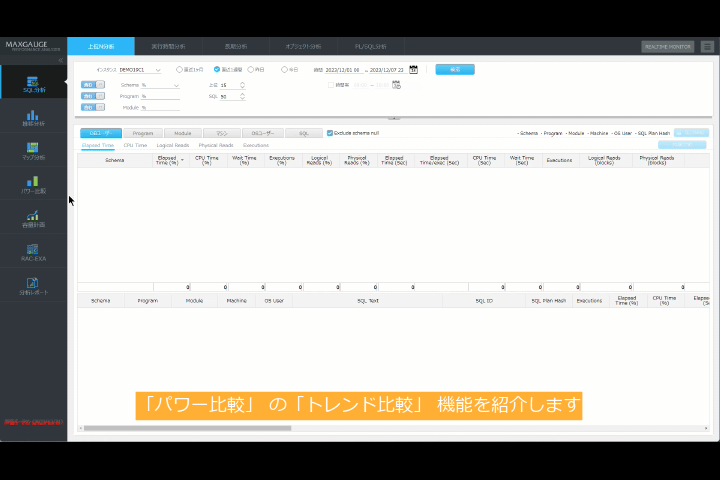Collapse the filter panel using the center divider handle

(x=394, y=118)
